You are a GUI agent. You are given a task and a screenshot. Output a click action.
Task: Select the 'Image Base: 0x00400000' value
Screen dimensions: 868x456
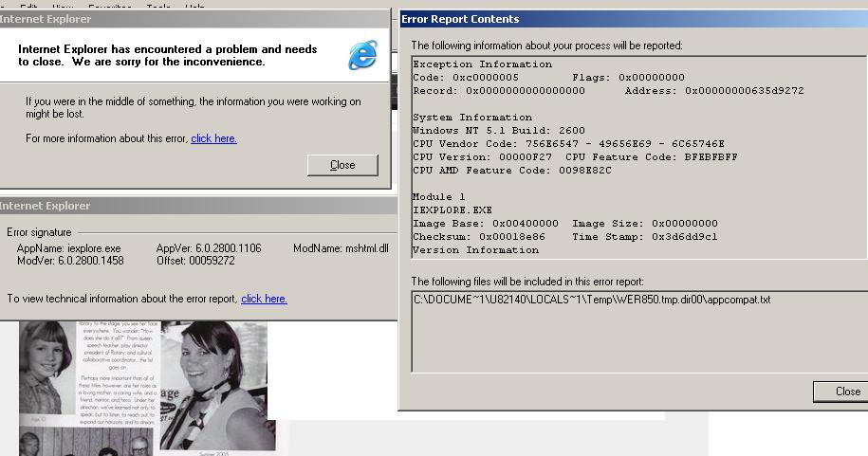coord(486,224)
